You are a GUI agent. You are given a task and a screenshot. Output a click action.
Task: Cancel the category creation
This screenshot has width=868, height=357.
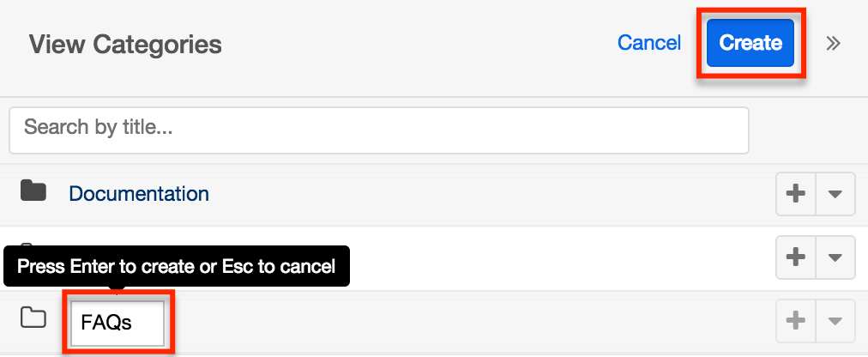[x=648, y=43]
